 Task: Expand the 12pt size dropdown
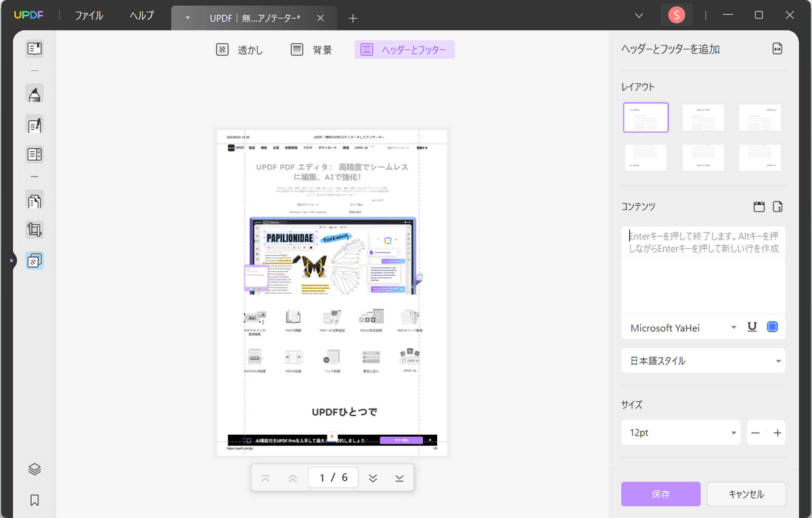(x=681, y=433)
